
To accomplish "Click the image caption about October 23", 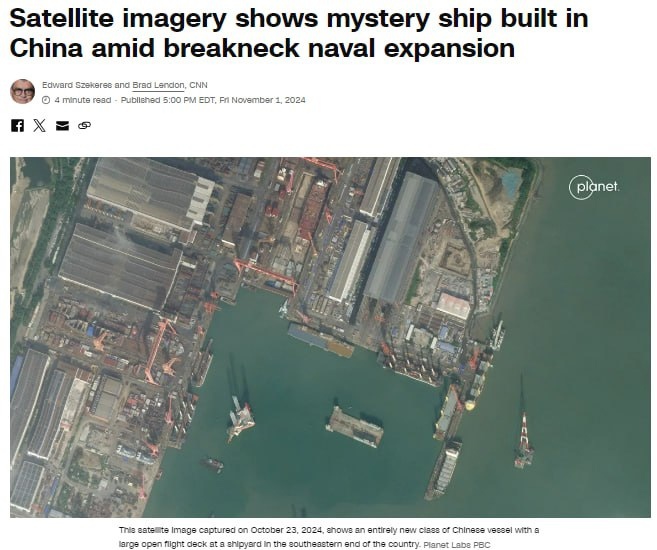I will click(328, 537).
